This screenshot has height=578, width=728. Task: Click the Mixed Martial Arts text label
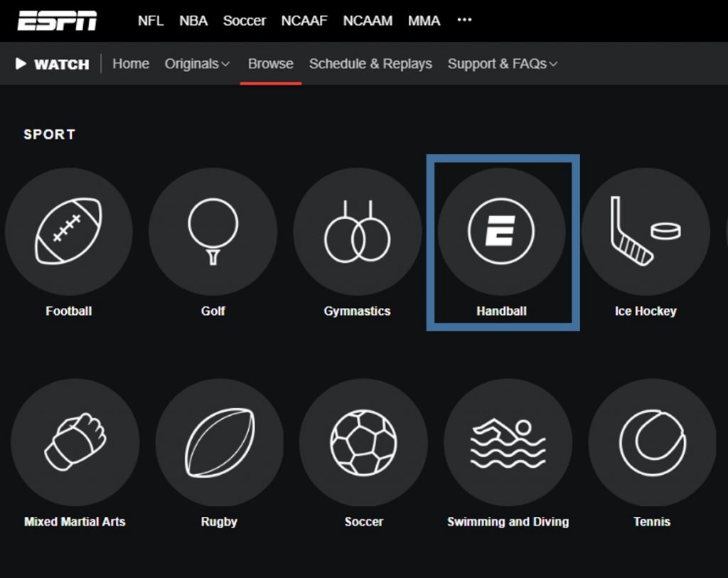tap(75, 522)
